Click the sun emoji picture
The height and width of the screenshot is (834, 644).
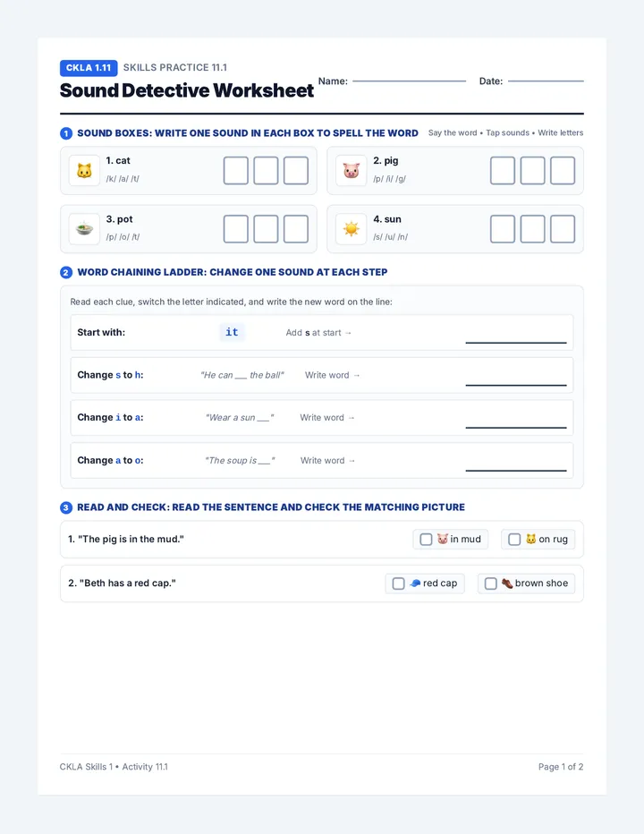(352, 229)
